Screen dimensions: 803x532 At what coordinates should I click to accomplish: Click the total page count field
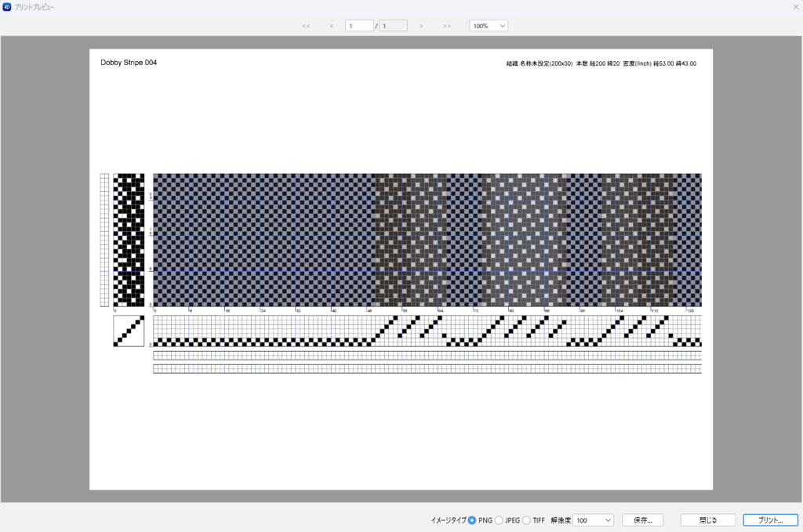[393, 26]
